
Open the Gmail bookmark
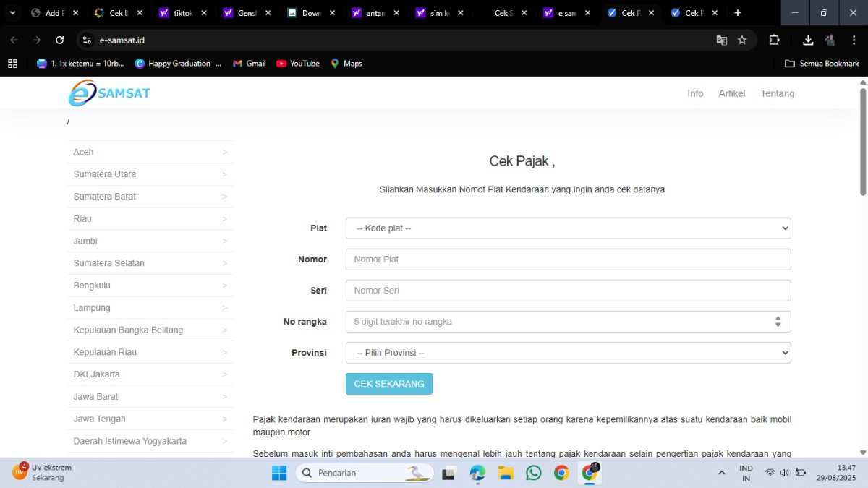click(x=250, y=64)
